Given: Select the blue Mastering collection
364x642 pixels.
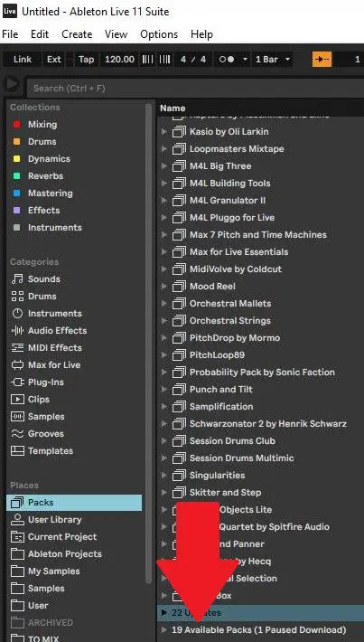Looking at the screenshot, I should (43, 193).
